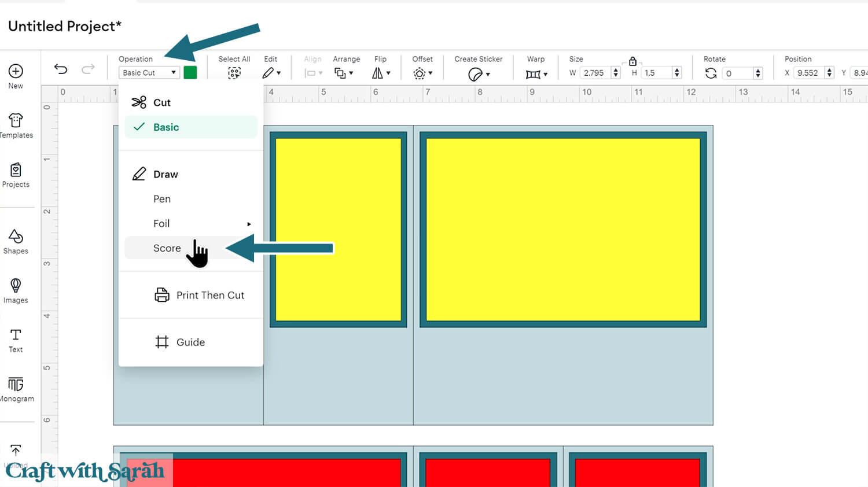This screenshot has height=487, width=868.
Task: Click the Rotate icon
Action: point(711,73)
